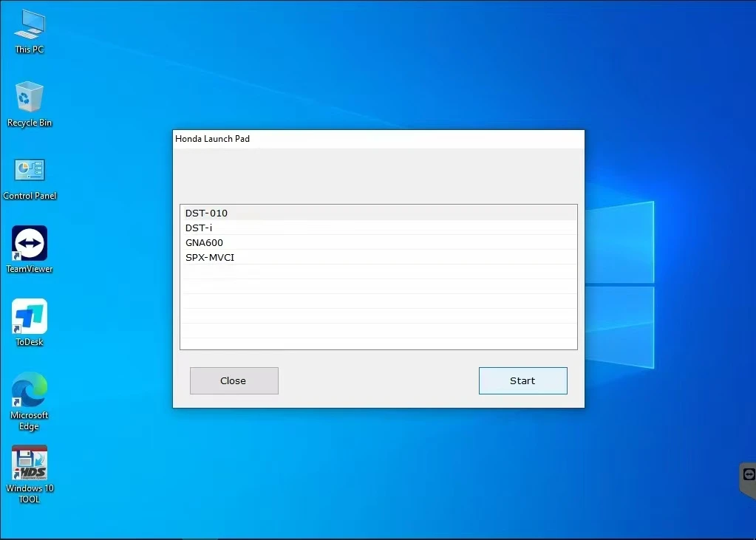Image resolution: width=756 pixels, height=540 pixels.
Task: Select DST-010 in the device list
Action: pyautogui.click(x=378, y=213)
